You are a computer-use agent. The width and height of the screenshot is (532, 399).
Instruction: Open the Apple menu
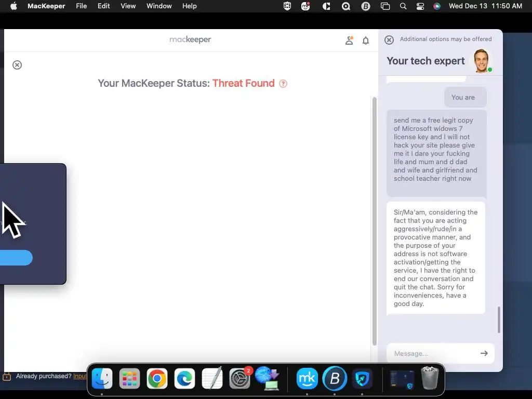coord(14,6)
